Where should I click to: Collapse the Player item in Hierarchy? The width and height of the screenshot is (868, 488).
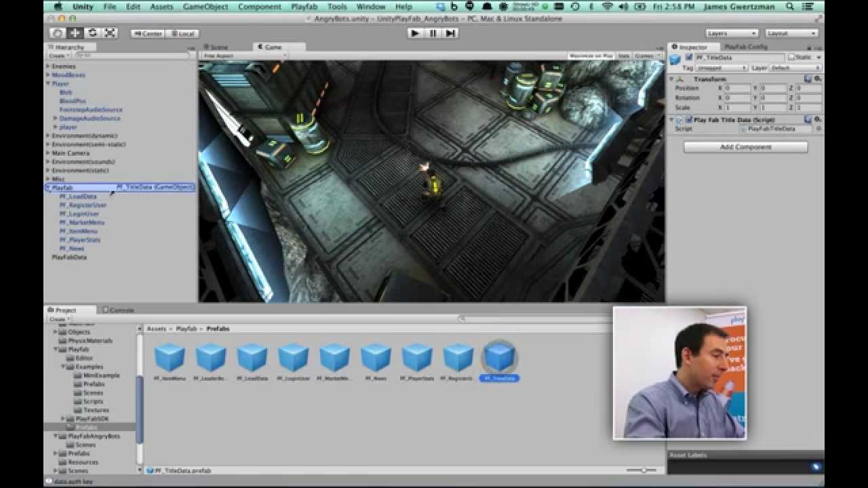tap(48, 83)
